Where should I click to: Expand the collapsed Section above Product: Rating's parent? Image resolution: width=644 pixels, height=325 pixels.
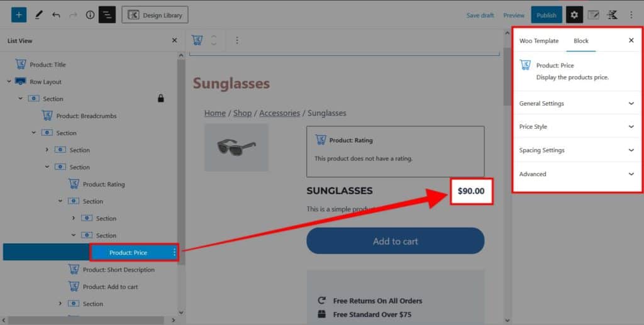pyautogui.click(x=47, y=150)
